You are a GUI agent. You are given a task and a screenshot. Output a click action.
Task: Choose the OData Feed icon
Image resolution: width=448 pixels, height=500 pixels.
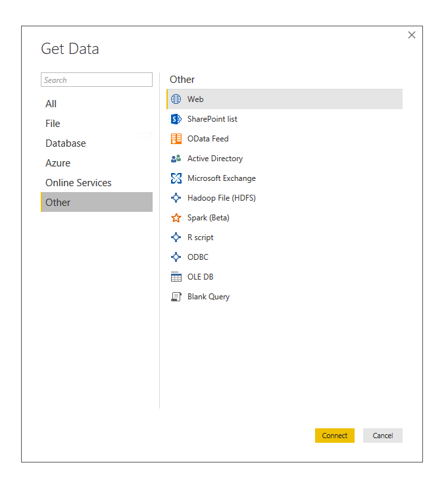(x=176, y=139)
